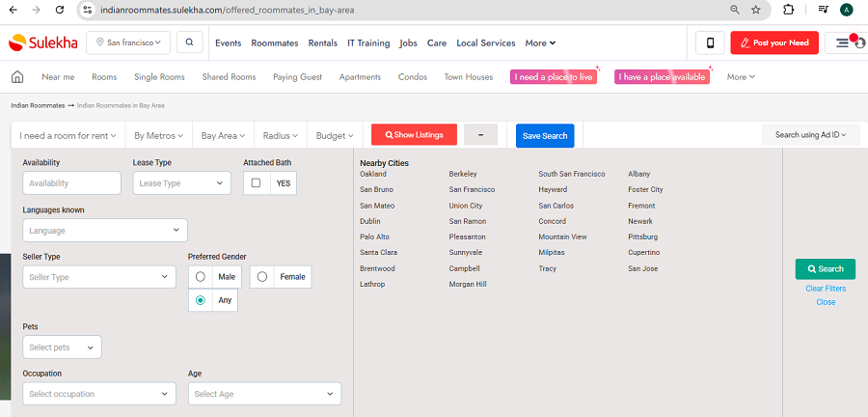Viewport: 868px width, 417px height.
Task: Open the Roommates menu item
Action: point(275,43)
